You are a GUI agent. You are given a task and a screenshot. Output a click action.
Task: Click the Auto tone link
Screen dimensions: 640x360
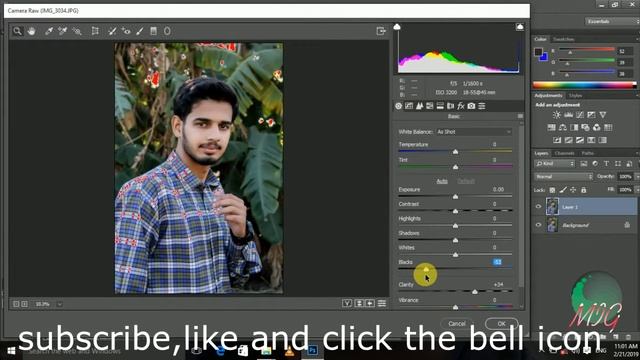pos(442,181)
